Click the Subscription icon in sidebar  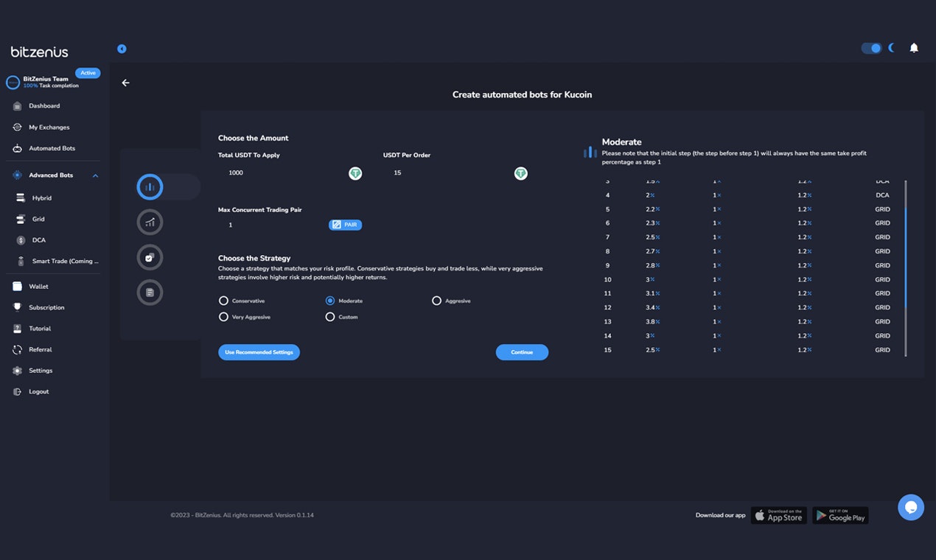[x=17, y=307]
